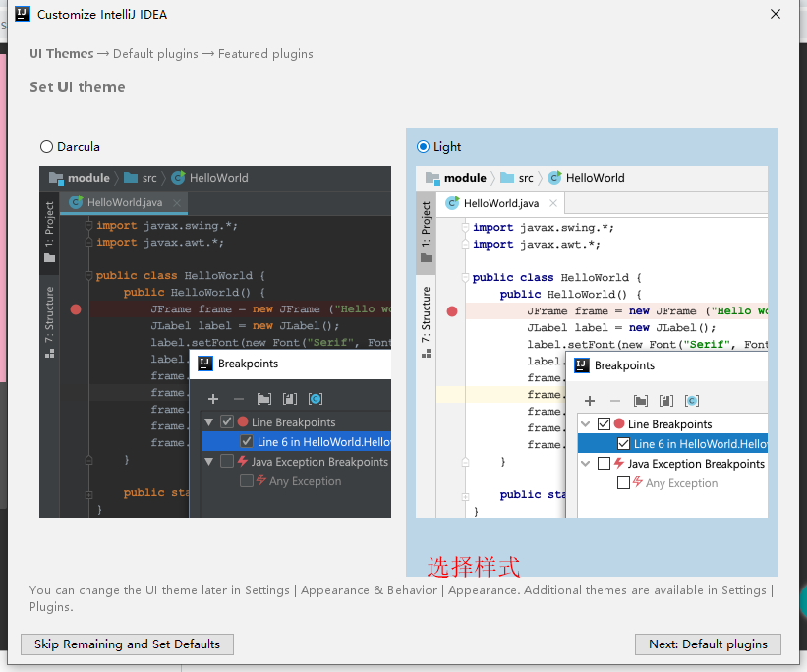
Task: Open the Project tool tab in Light preview
Action: coord(426,232)
